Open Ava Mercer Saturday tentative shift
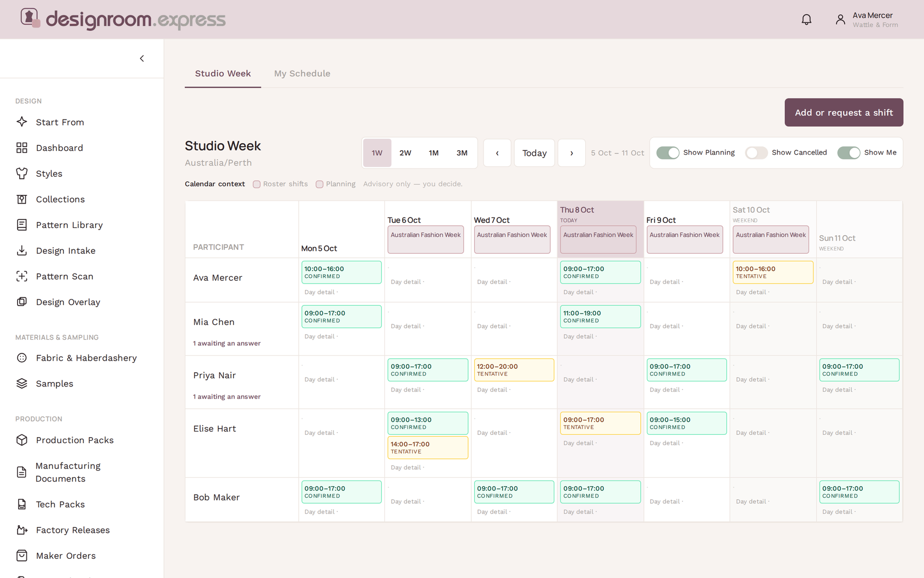Image resolution: width=924 pixels, height=578 pixels. pos(773,272)
